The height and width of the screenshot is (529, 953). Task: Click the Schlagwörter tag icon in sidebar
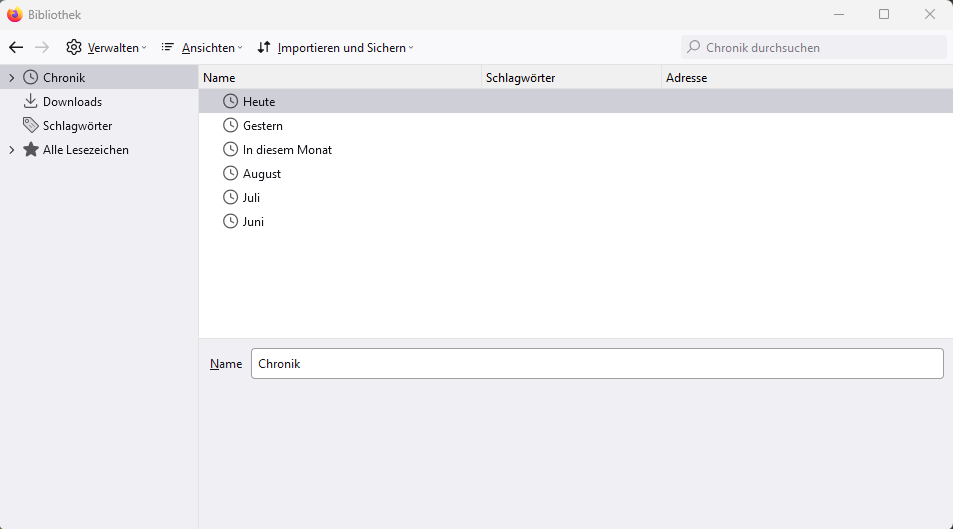(x=30, y=125)
